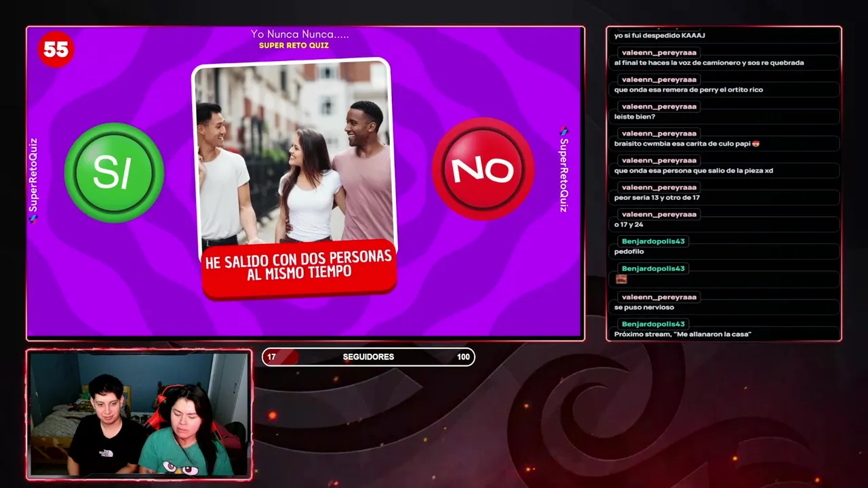Viewport: 868px width, 488px height.
Task: Click the SEGUIDORES progress bar
Action: (368, 357)
